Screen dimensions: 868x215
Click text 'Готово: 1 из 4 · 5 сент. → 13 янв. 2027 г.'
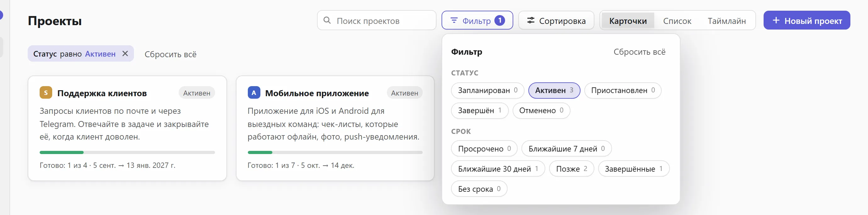[108, 165]
